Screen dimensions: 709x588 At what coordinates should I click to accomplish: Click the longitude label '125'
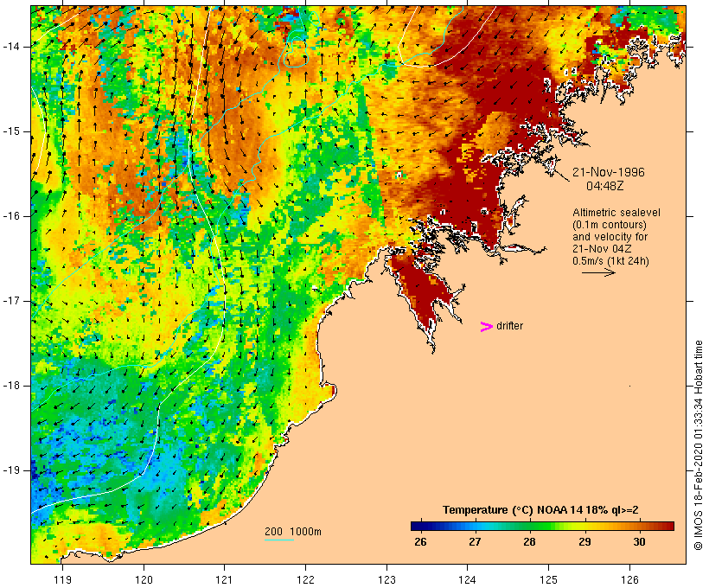coord(548,579)
